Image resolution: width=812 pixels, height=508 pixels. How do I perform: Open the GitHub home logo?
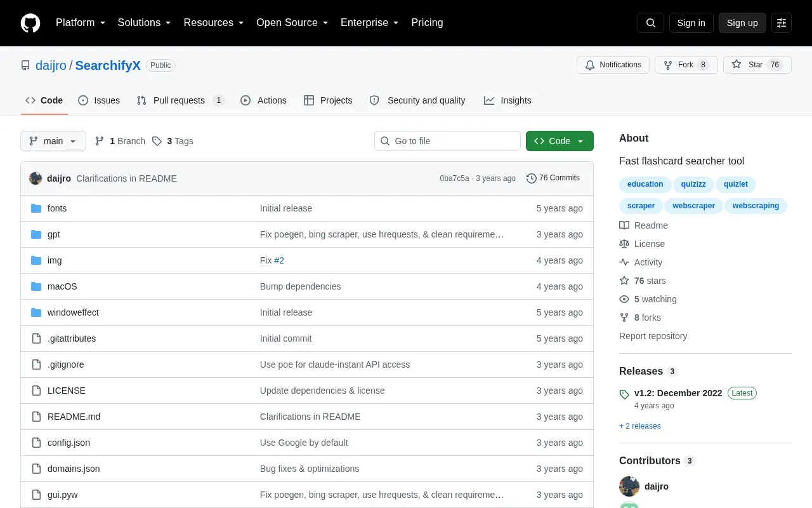(30, 23)
